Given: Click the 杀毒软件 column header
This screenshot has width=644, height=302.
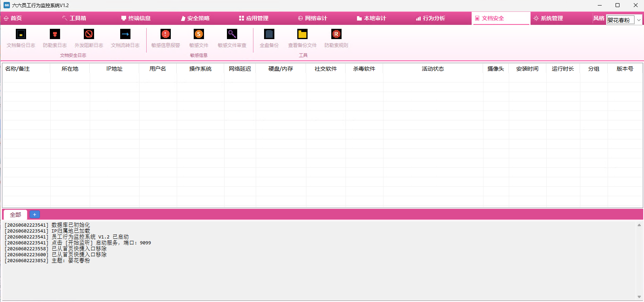Looking at the screenshot, I should (x=364, y=69).
